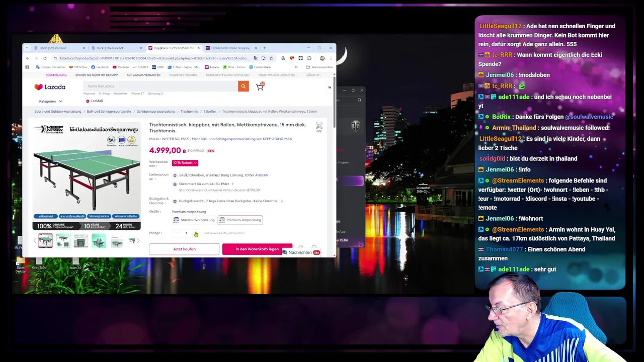Open RÜCKMELDUNG in the top menu
Viewport: 644px width, 362px height.
[x=56, y=75]
